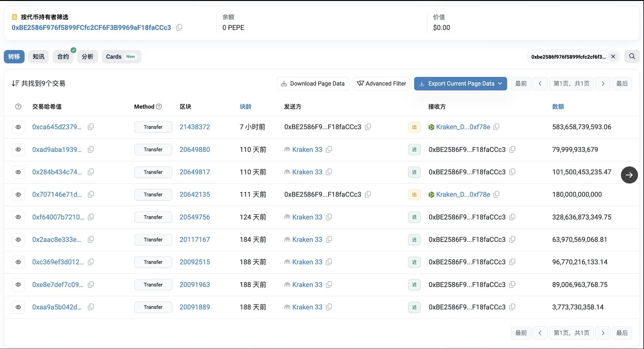The height and width of the screenshot is (349, 644).
Task: Toggle eye preview for 0xca645d2379 transaction
Action: pos(18,127)
